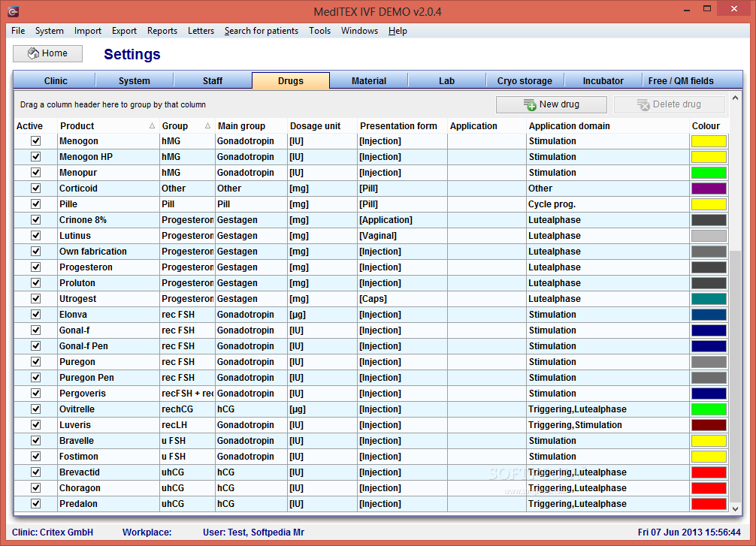Click the Delete drug button
This screenshot has height=546, width=756.
(x=670, y=104)
